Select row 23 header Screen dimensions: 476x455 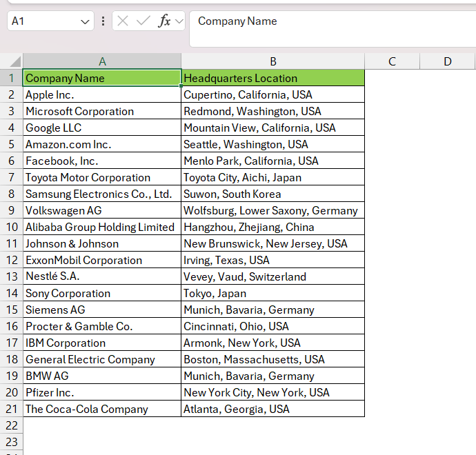pyautogui.click(x=12, y=442)
